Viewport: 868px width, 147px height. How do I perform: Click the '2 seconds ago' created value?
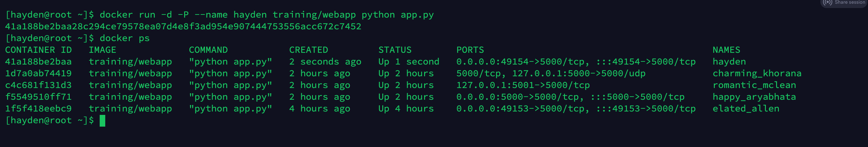point(325,62)
